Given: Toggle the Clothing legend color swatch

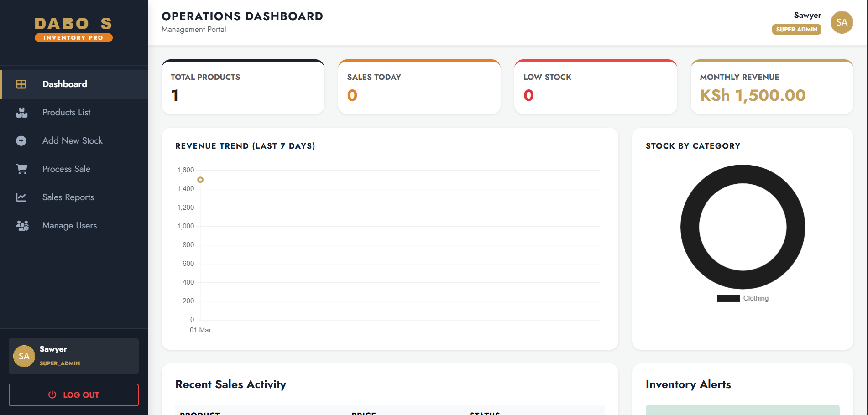Looking at the screenshot, I should (728, 299).
